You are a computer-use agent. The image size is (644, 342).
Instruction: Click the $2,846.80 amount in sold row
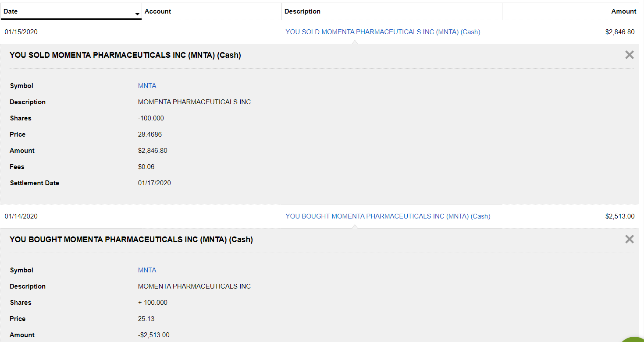point(619,32)
